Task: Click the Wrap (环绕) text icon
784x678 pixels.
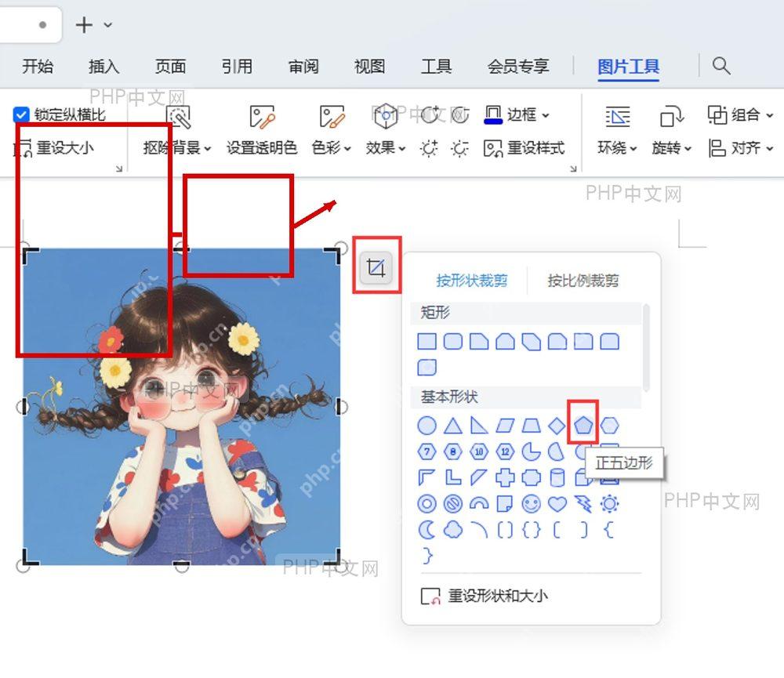Action: [x=618, y=117]
